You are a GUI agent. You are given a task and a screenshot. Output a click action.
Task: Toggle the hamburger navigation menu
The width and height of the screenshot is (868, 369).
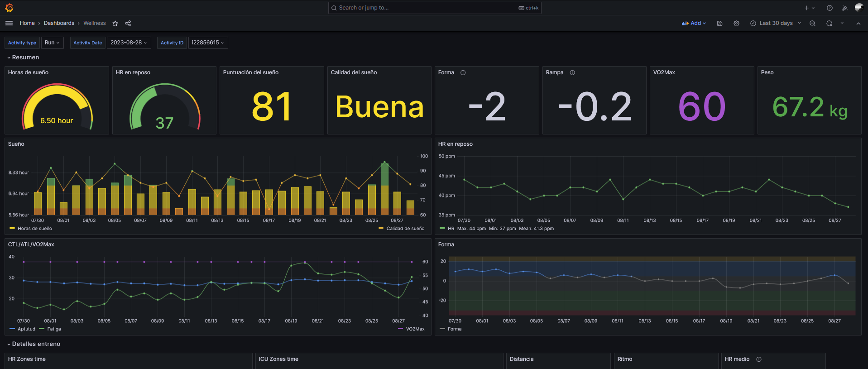9,23
